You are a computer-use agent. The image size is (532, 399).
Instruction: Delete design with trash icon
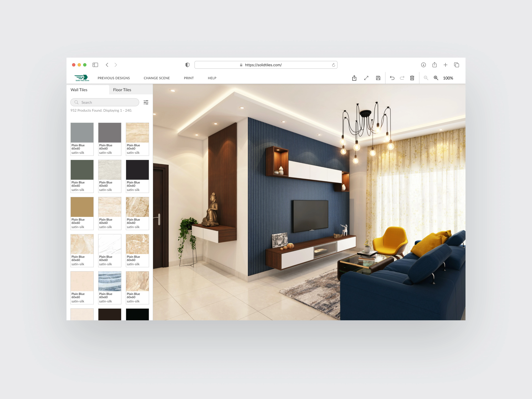tap(412, 78)
